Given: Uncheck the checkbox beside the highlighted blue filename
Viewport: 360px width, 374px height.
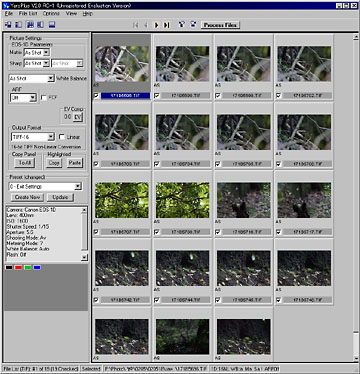Looking at the screenshot, I should pos(96,96).
